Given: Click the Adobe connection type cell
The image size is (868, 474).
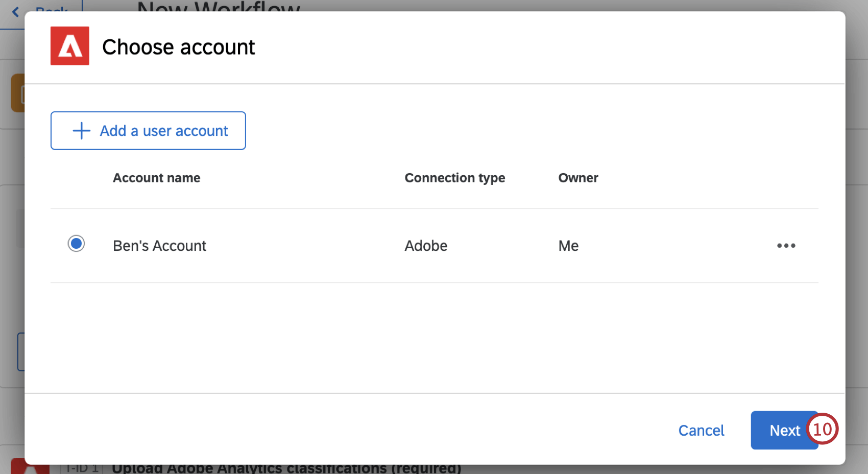Looking at the screenshot, I should point(425,246).
